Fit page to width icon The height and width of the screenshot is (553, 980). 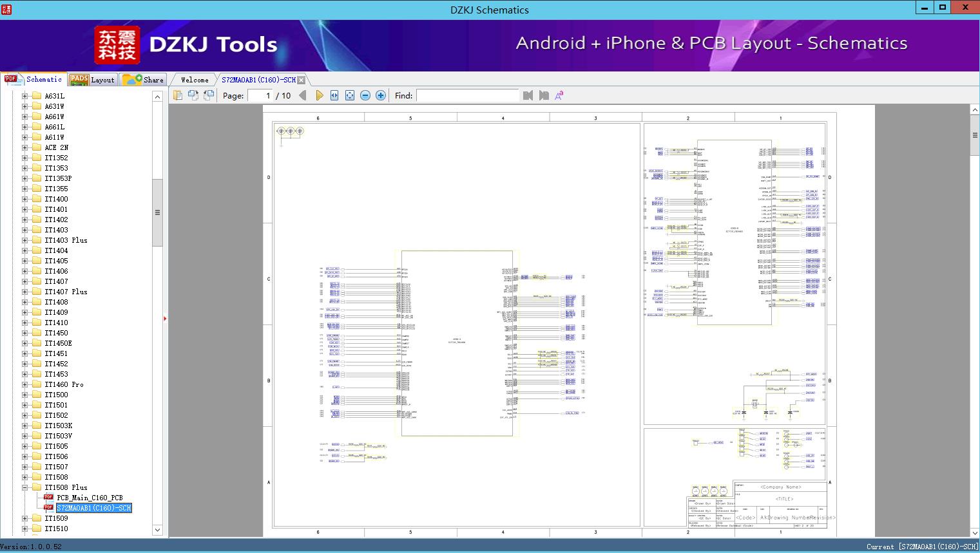click(334, 95)
